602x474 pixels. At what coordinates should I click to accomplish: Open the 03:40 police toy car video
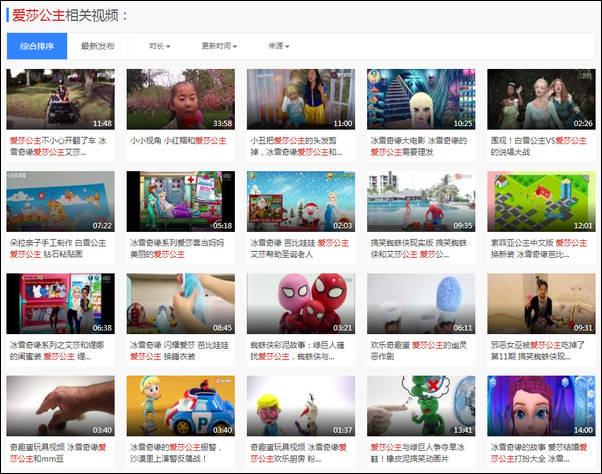pyautogui.click(x=180, y=406)
